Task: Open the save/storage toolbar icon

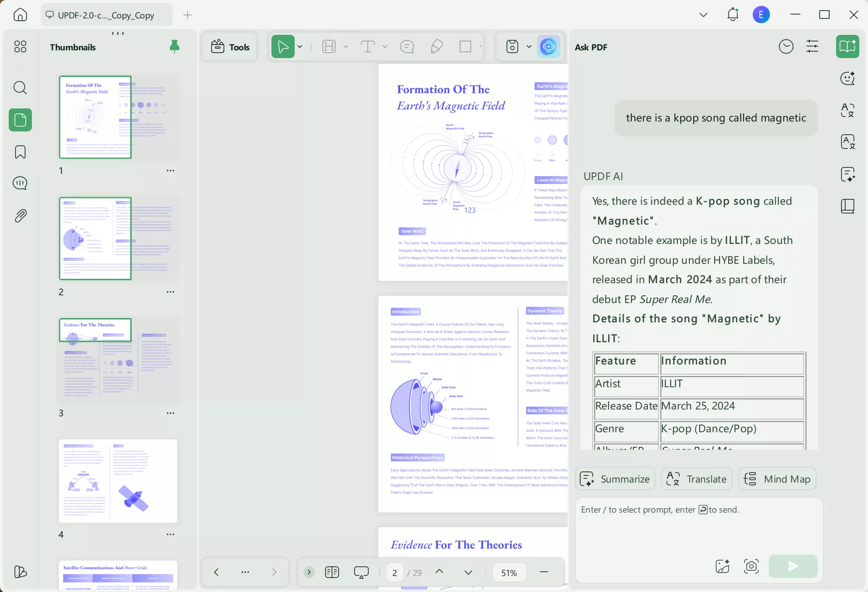Action: [512, 46]
